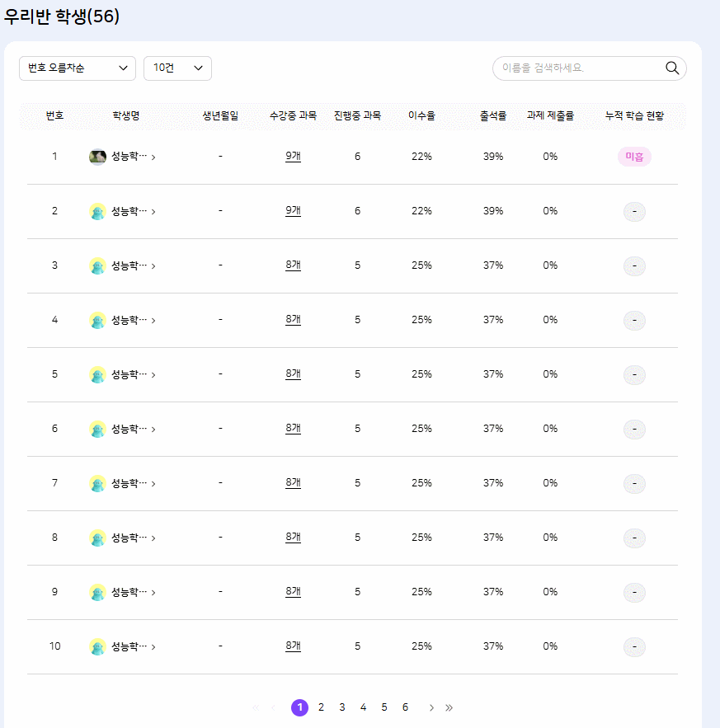The width and height of the screenshot is (720, 728).
Task: Open student 3's detail chevron arrow
Action: 153,266
